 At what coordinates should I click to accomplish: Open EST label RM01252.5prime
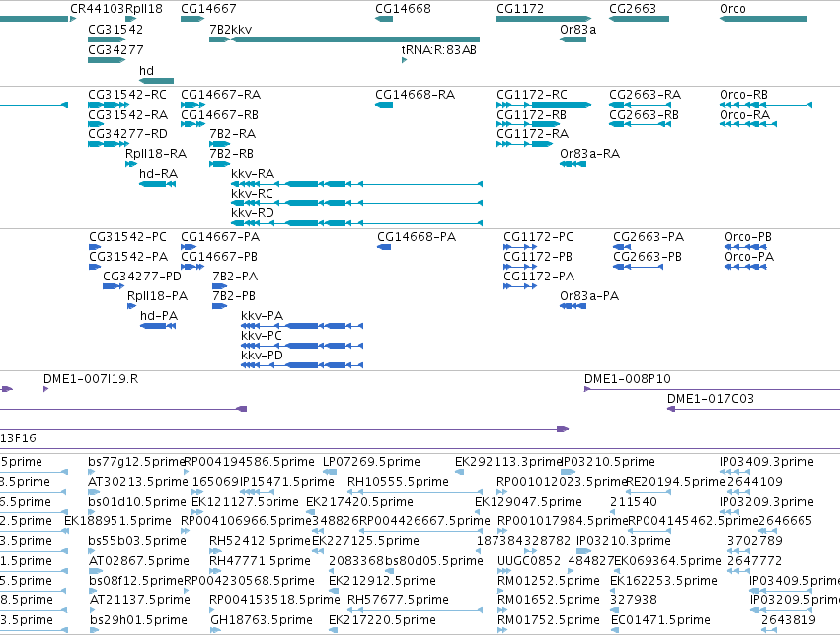[x=549, y=582]
